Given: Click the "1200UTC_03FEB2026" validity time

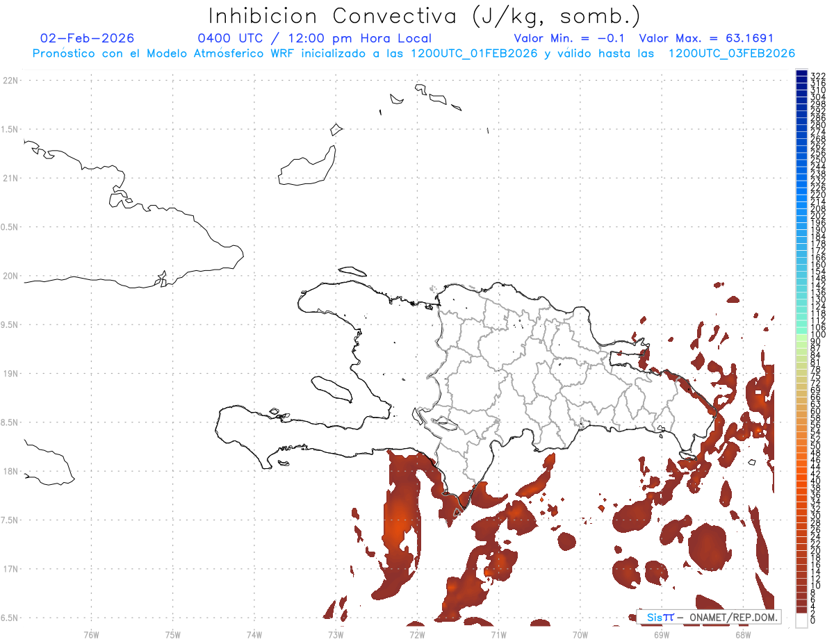Looking at the screenshot, I should (732, 53).
